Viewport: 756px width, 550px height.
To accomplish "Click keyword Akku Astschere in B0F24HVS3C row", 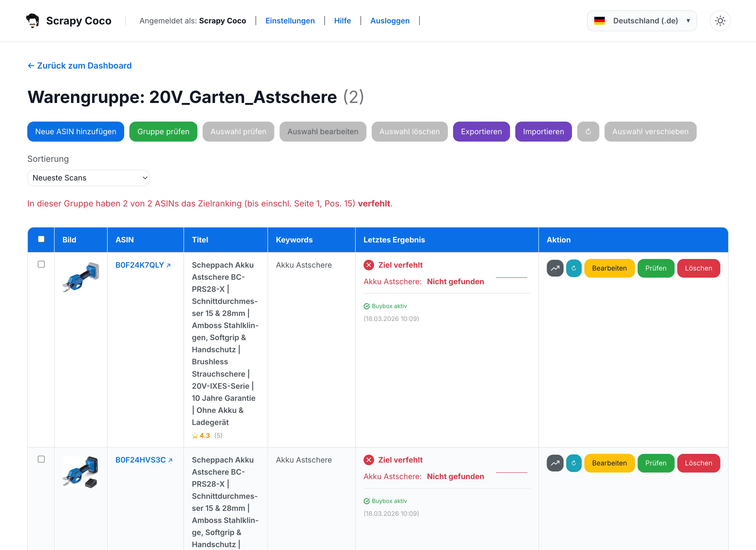I will (x=304, y=460).
